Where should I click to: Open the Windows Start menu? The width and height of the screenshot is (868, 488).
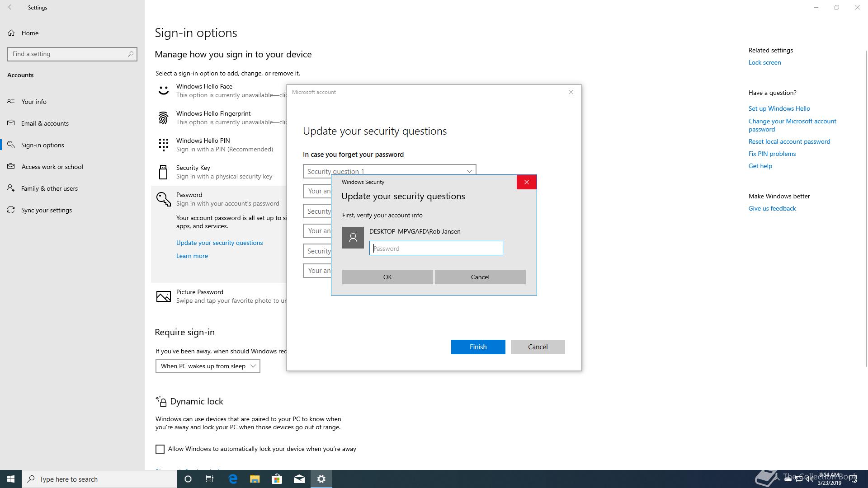pos(11,479)
